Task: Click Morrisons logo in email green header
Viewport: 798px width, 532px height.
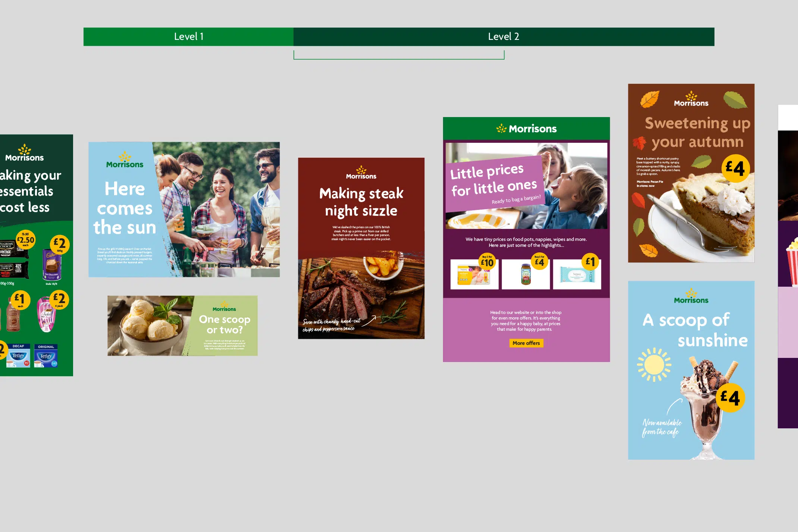Action: point(526,129)
